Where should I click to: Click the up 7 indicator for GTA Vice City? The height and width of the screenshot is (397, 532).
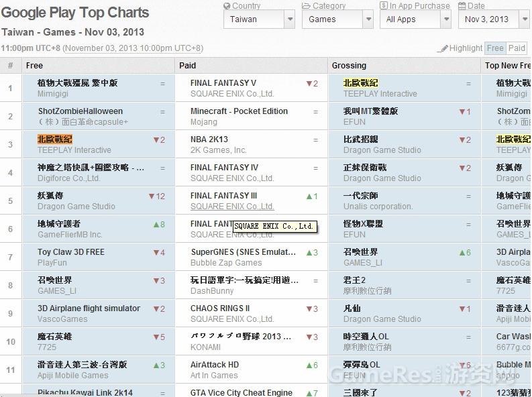click(312, 393)
